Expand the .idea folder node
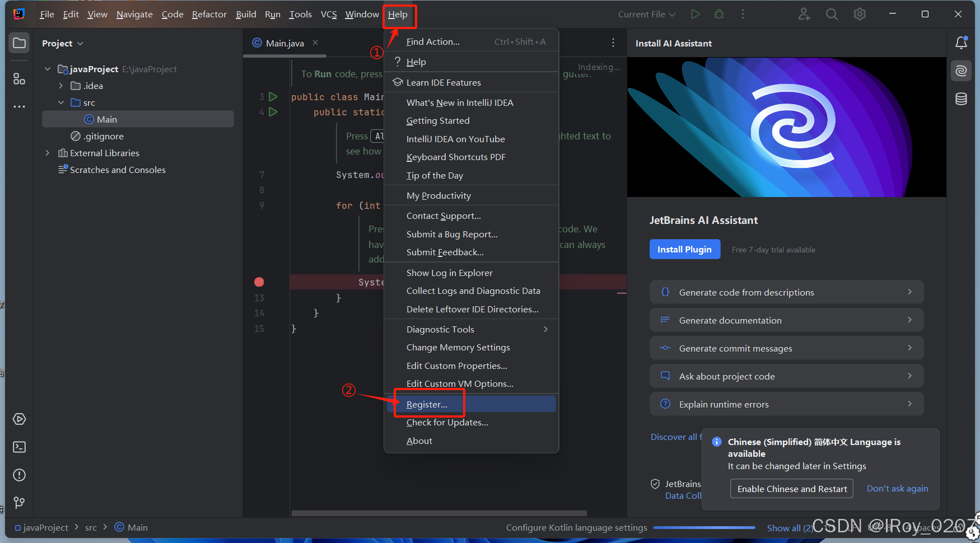The image size is (980, 543). [x=61, y=86]
